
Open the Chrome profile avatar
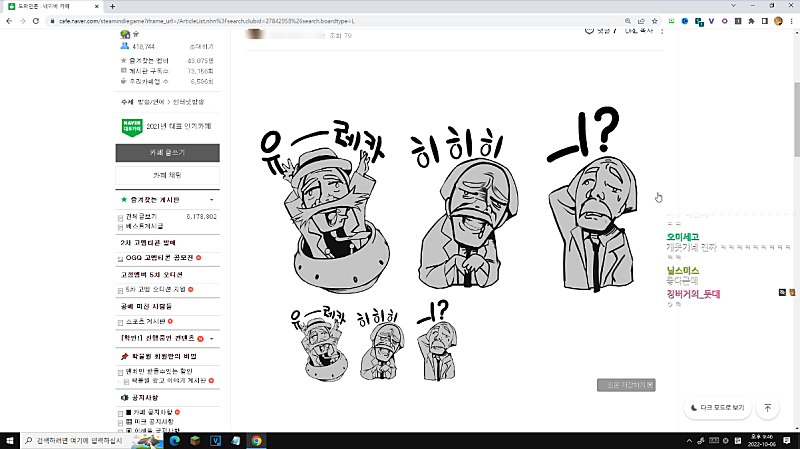(778, 21)
